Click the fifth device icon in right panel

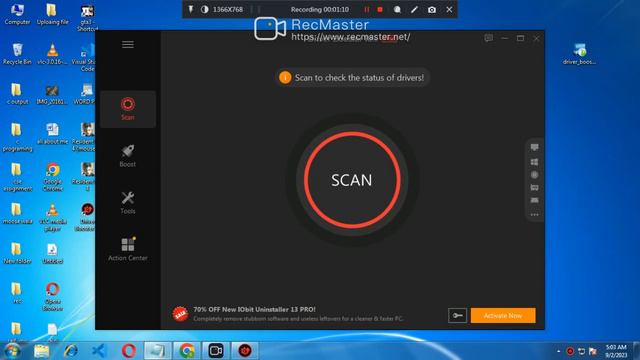pos(534,200)
